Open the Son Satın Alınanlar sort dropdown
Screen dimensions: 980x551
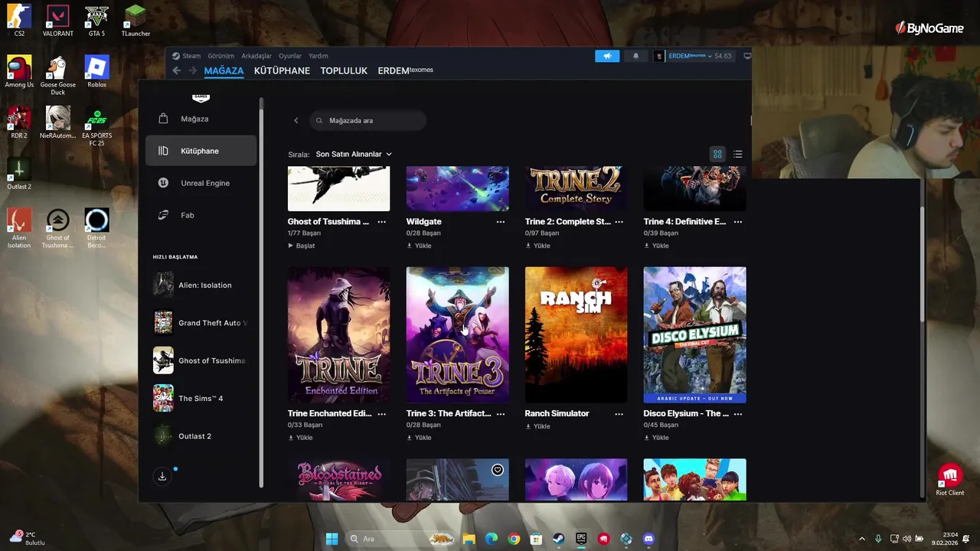click(x=354, y=154)
